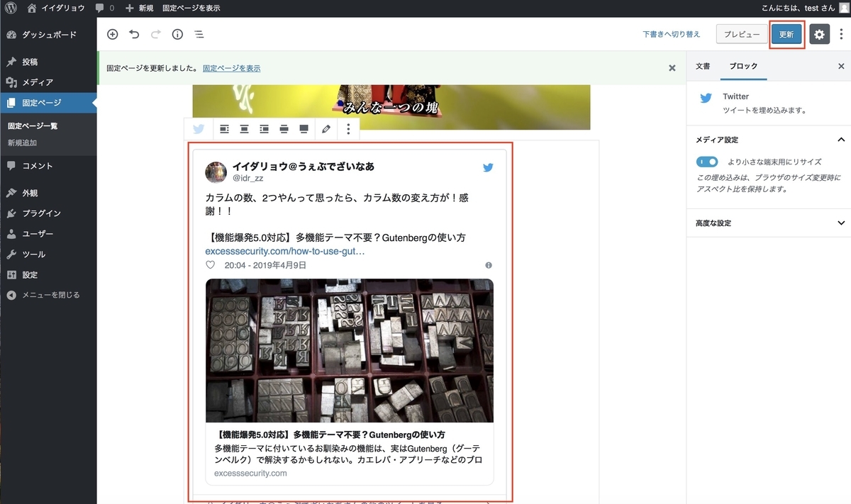Click excesssecurity.com text in link card
851x504 pixels.
250,473
